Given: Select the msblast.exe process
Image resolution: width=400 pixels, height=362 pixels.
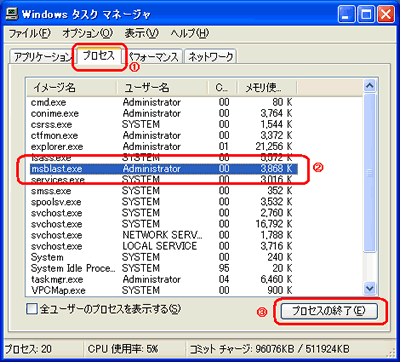Looking at the screenshot, I should (x=162, y=169).
